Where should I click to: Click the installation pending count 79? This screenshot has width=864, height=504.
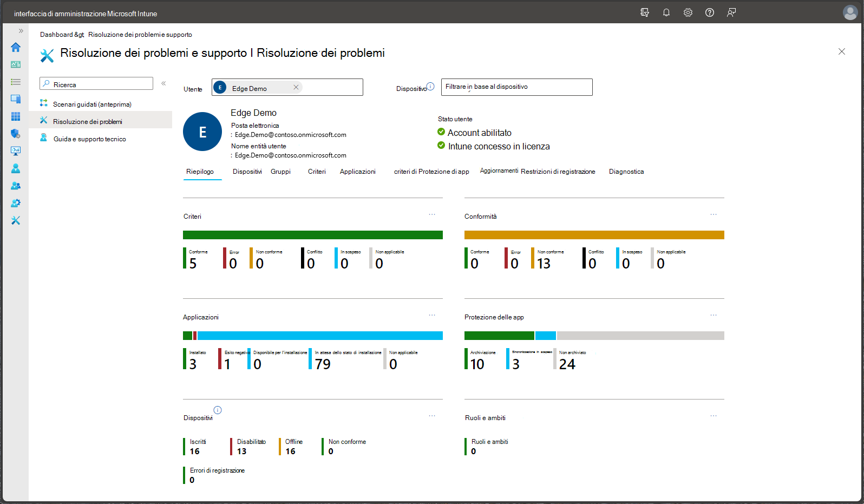(x=323, y=364)
